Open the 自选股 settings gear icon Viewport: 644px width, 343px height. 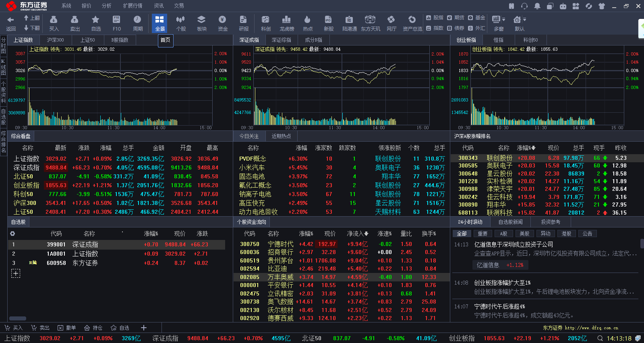[x=12, y=233]
